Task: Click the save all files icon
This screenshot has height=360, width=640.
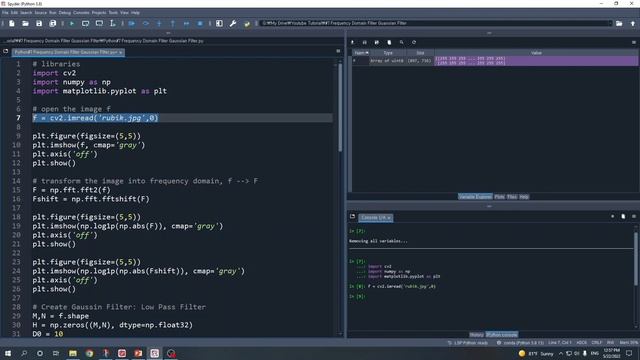Action: click(53, 24)
